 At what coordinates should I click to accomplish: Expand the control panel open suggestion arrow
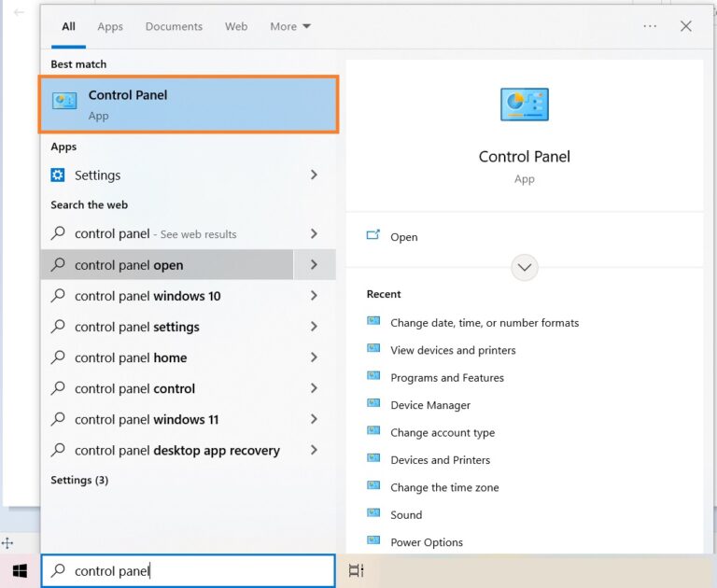[x=314, y=265]
